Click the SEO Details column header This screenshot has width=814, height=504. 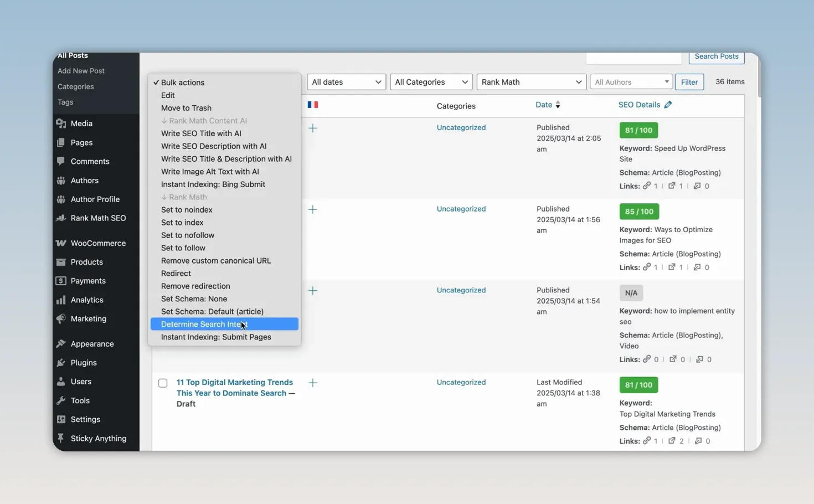coord(639,105)
